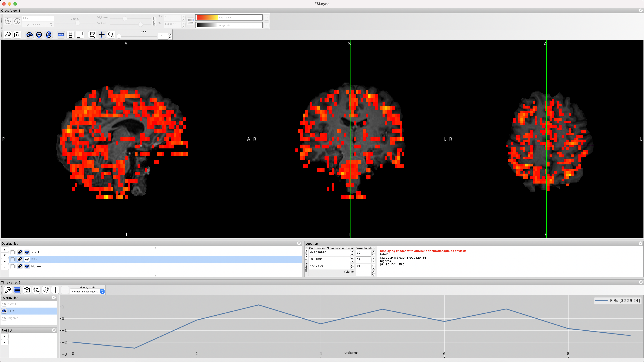Toggle link icon for highres overlay
Image resolution: width=644 pixels, height=362 pixels.
[x=20, y=266]
